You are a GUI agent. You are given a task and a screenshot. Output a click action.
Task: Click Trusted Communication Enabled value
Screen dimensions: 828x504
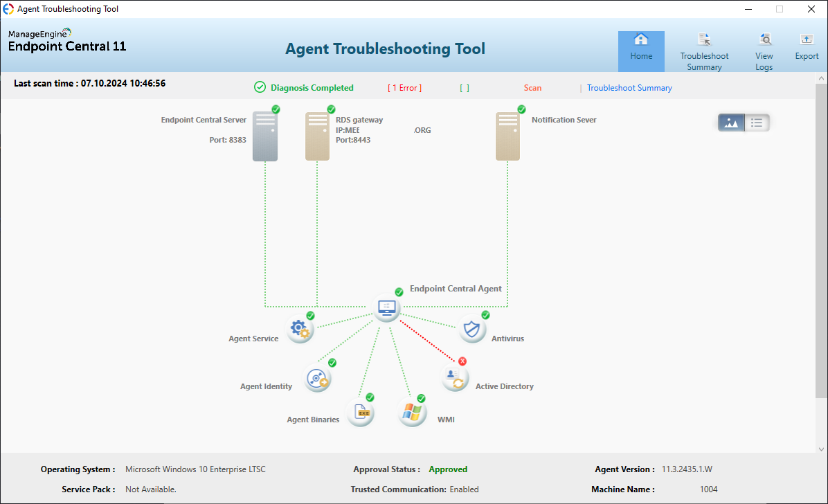click(464, 489)
